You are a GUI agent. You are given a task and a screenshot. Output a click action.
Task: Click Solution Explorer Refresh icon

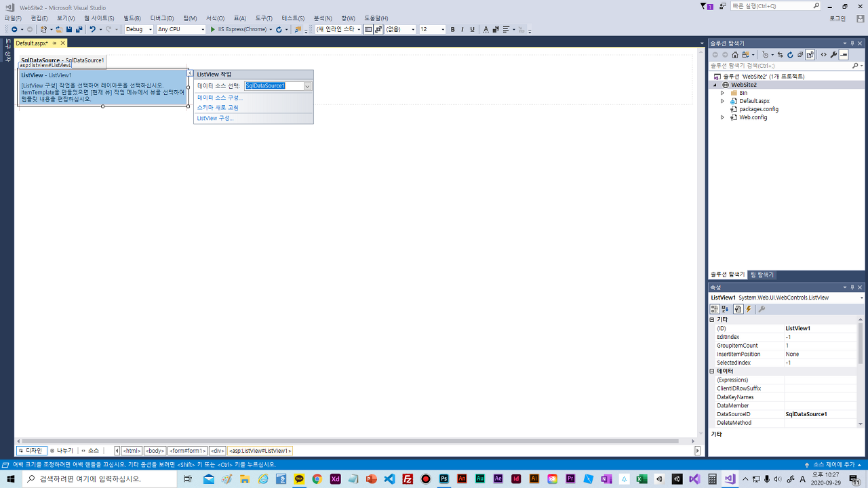tap(790, 55)
